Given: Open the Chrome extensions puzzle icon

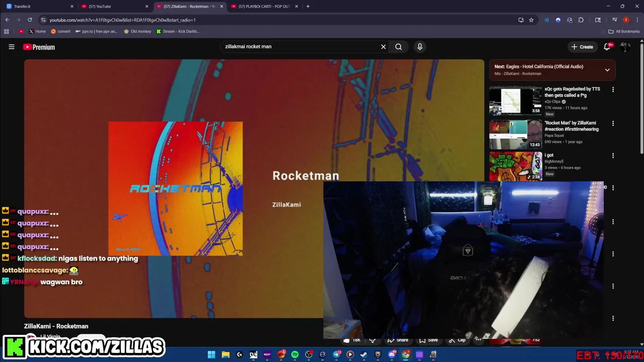Looking at the screenshot, I should pyautogui.click(x=581, y=20).
